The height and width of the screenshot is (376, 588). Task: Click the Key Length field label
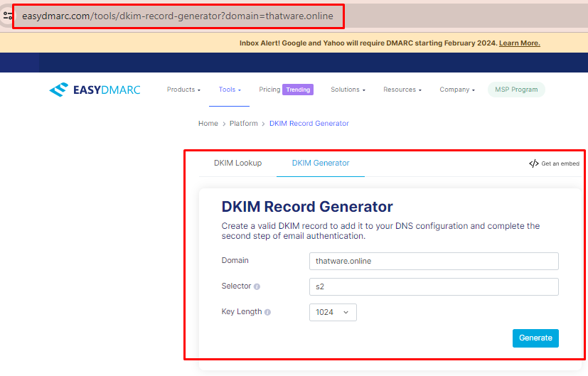pos(242,311)
